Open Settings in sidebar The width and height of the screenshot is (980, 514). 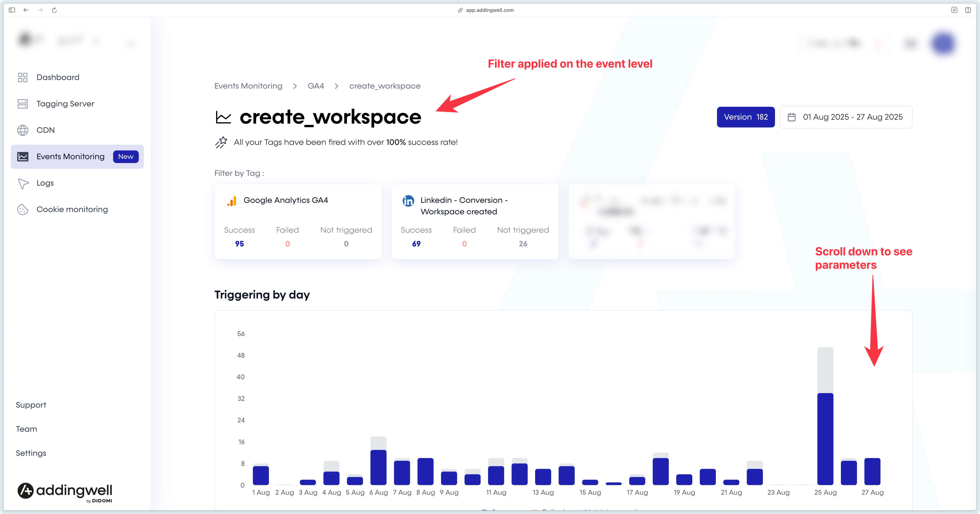(31, 453)
